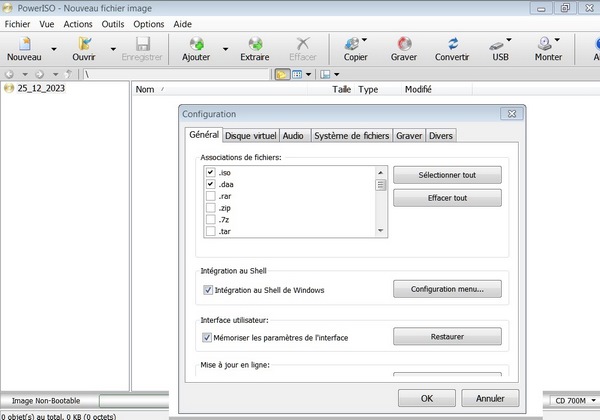Toggle Mémoriser les paramètres de l'interface
The width and height of the screenshot is (600, 420).
(x=207, y=337)
